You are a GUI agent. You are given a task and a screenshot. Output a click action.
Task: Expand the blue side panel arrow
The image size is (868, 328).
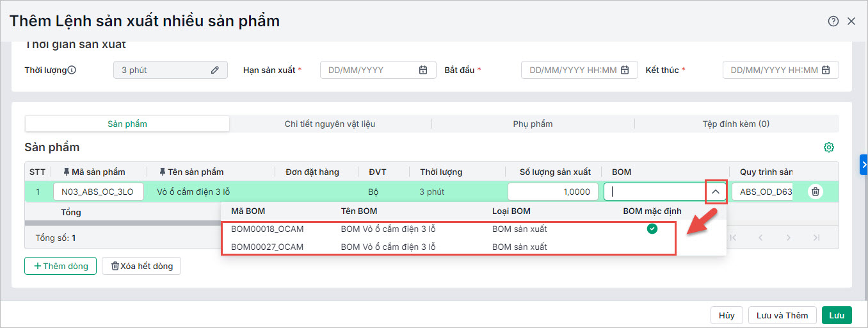[x=864, y=165]
